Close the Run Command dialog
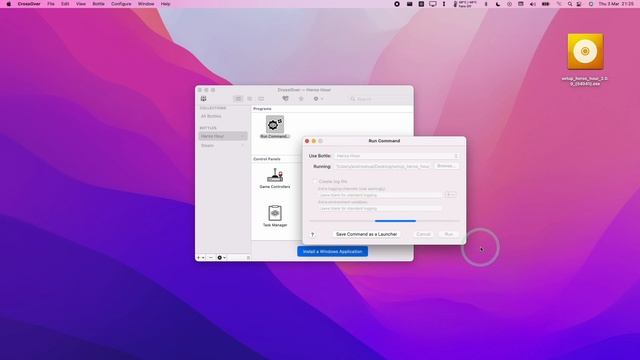640x360 pixels. 307,141
